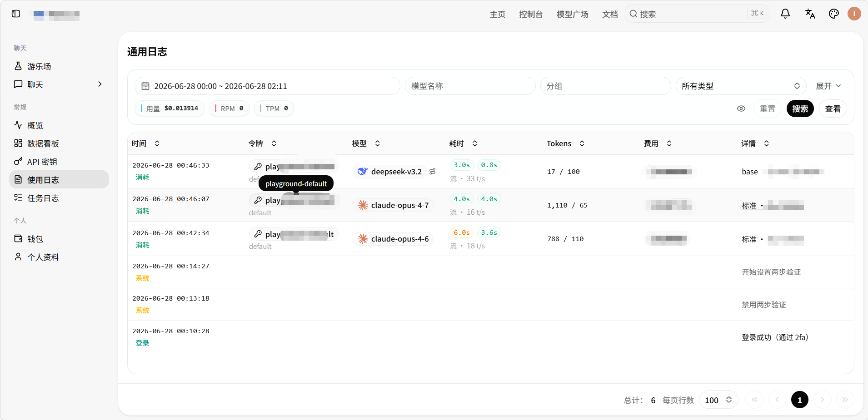Open the user avatar menu
The height and width of the screenshot is (420, 868).
click(854, 14)
